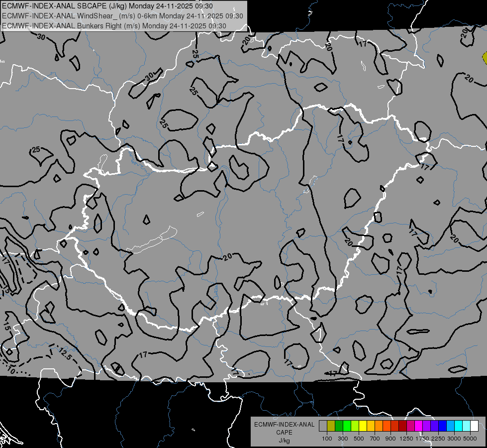Select the 2250 legend tick label
Viewport: 487px width, 448px height.
coord(438,439)
